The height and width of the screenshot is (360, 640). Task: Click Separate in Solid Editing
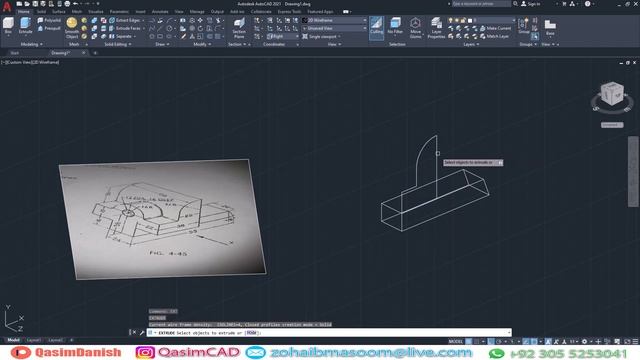[120, 36]
